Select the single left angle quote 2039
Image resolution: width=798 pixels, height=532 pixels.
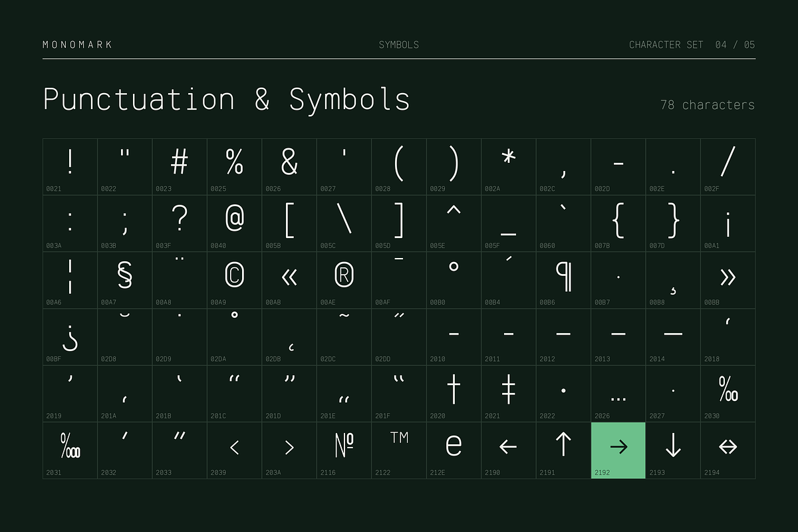(234, 450)
